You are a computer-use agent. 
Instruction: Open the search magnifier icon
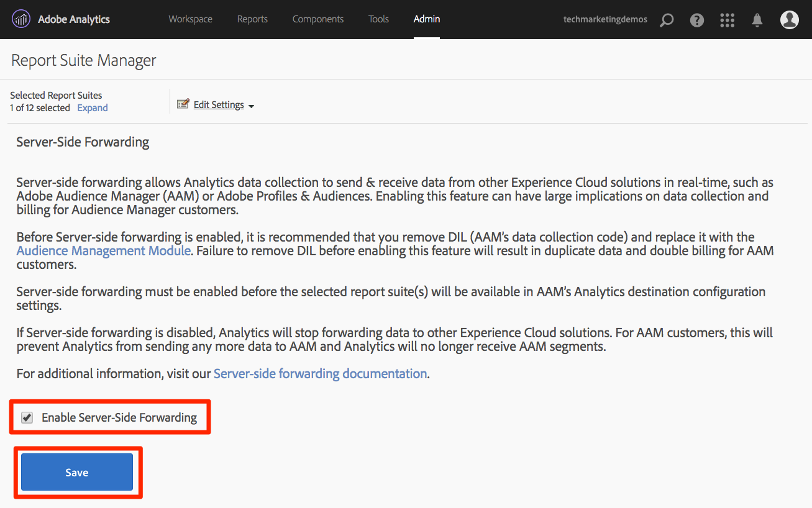[x=667, y=20]
